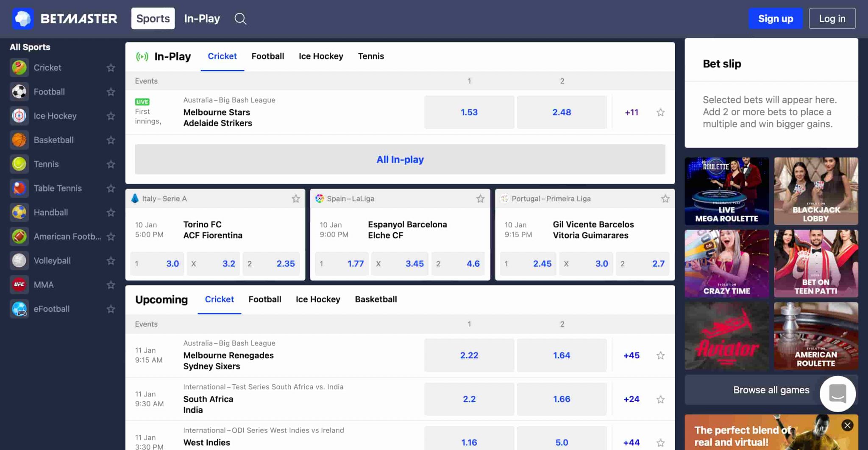Viewport: 868px width, 450px height.
Task: Pick Torino FC win odds 3.0
Action: (x=157, y=264)
